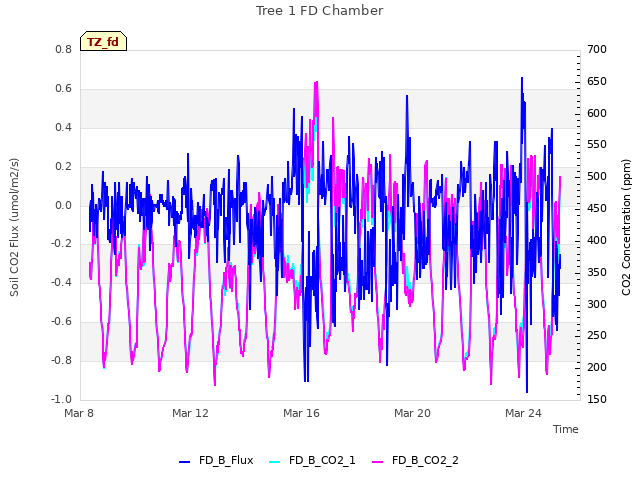Select the chart title Tree 1 FD Chamber
This screenshot has height=480, width=640.
tap(320, 11)
